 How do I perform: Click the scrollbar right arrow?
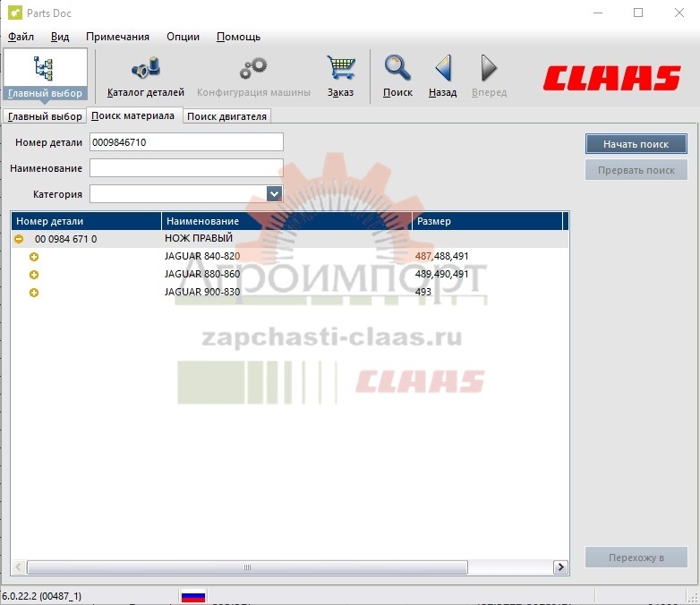pyautogui.click(x=560, y=567)
